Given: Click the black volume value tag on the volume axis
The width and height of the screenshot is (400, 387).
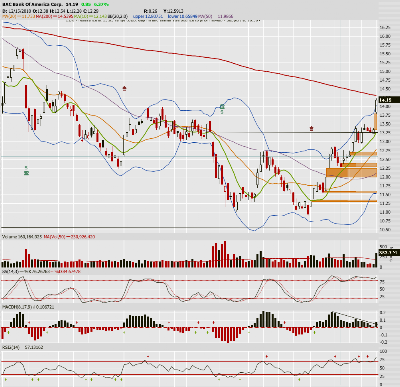Looking at the screenshot, I should [389, 253].
